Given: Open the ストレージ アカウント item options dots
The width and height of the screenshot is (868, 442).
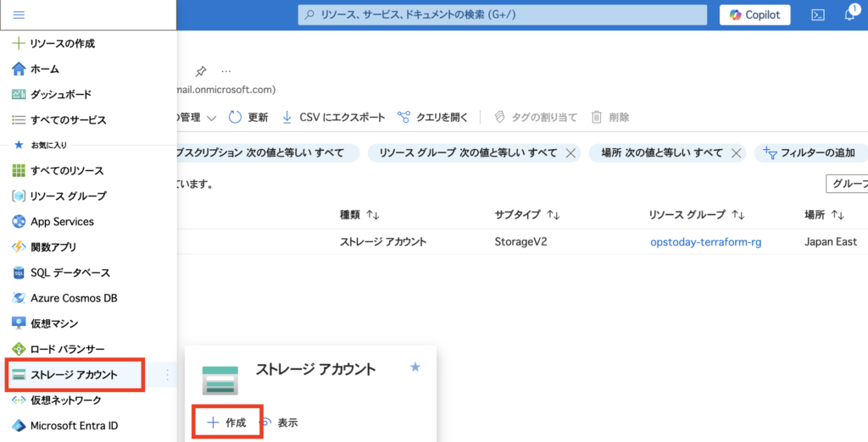Looking at the screenshot, I should click(x=167, y=375).
